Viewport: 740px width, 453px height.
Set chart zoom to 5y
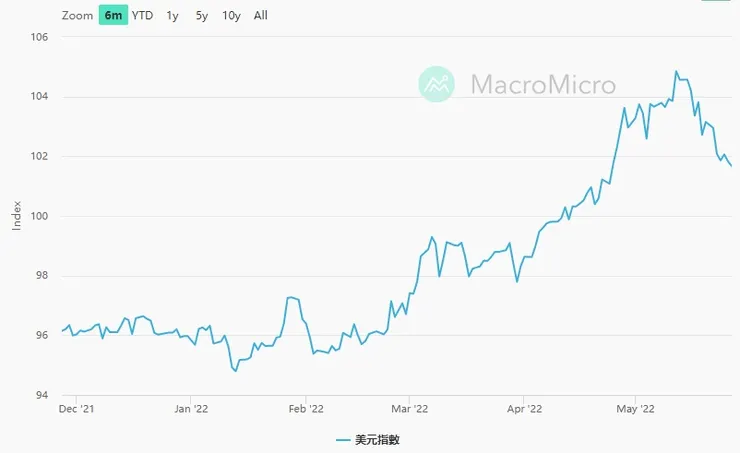coord(202,15)
